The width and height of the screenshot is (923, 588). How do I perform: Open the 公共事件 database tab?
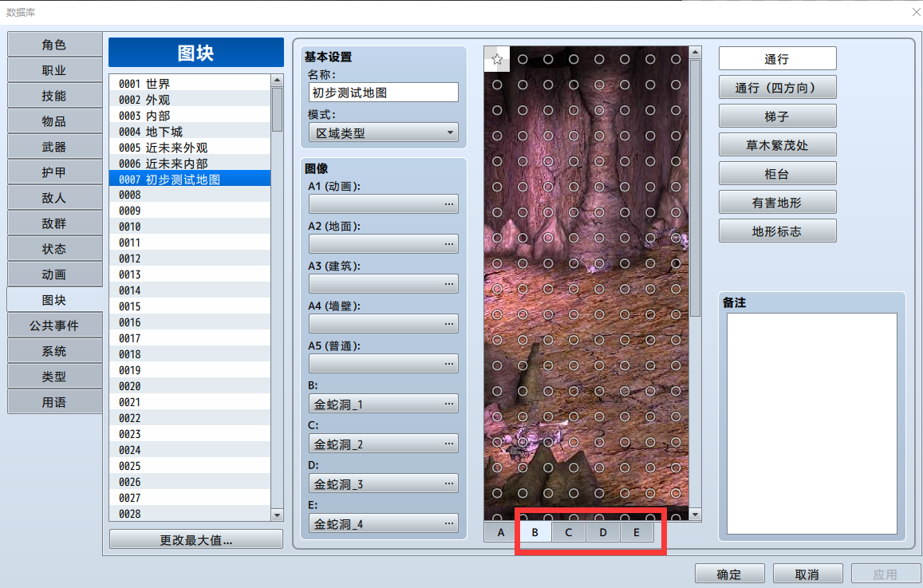pyautogui.click(x=54, y=326)
